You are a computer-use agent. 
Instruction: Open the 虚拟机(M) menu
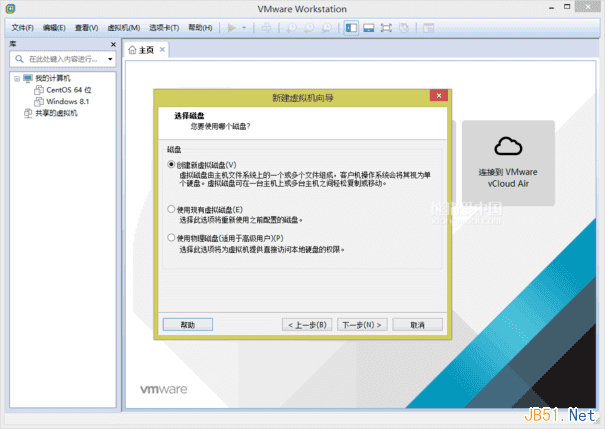(123, 28)
